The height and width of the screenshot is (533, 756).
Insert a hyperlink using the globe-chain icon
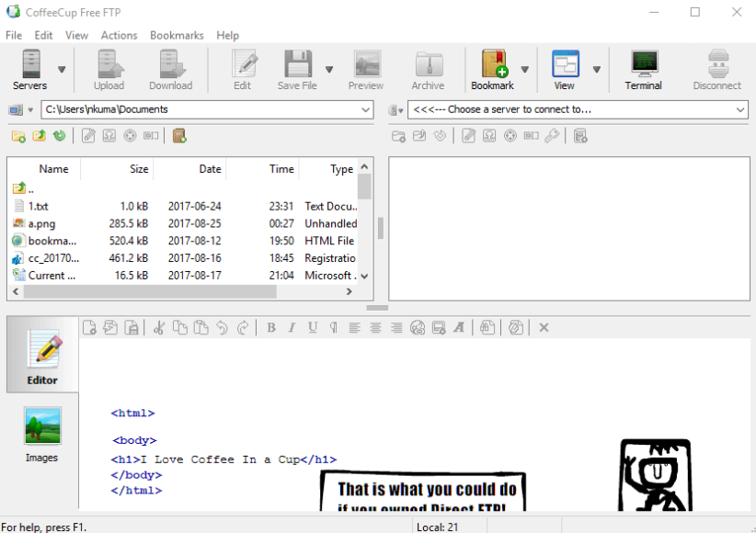click(x=418, y=328)
